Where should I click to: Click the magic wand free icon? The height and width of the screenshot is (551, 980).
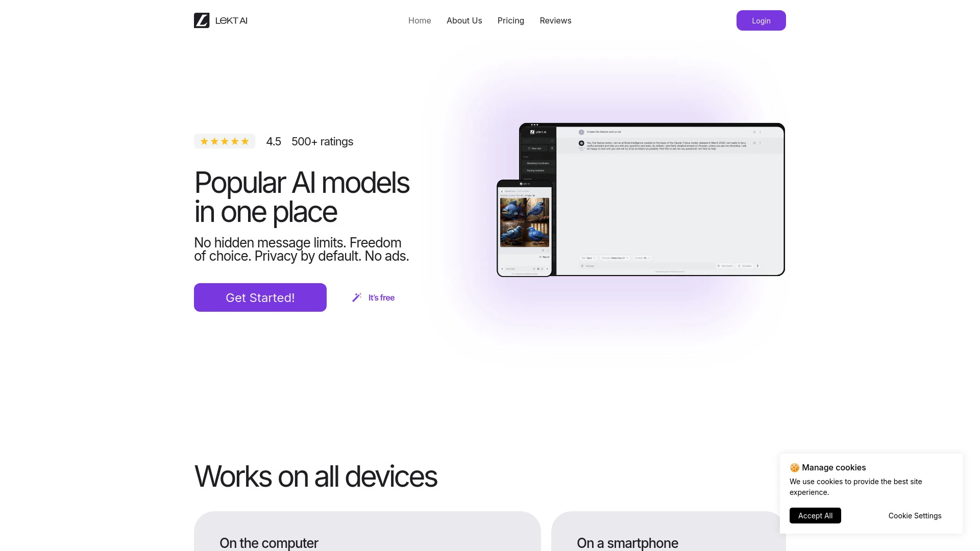pyautogui.click(x=357, y=297)
